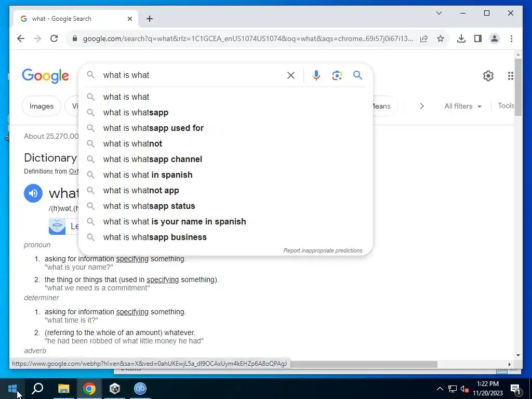Show hidden system tray icons
This screenshot has width=532, height=399.
(440, 389)
